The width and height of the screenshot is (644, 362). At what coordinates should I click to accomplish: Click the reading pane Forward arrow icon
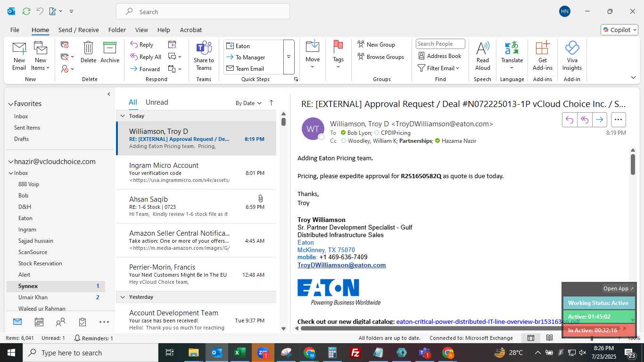[599, 120]
